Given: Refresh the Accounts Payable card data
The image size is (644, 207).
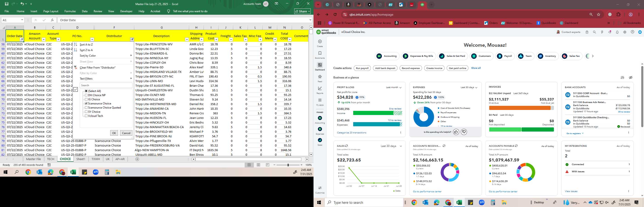Looking at the screenshot, I should 516,146.
